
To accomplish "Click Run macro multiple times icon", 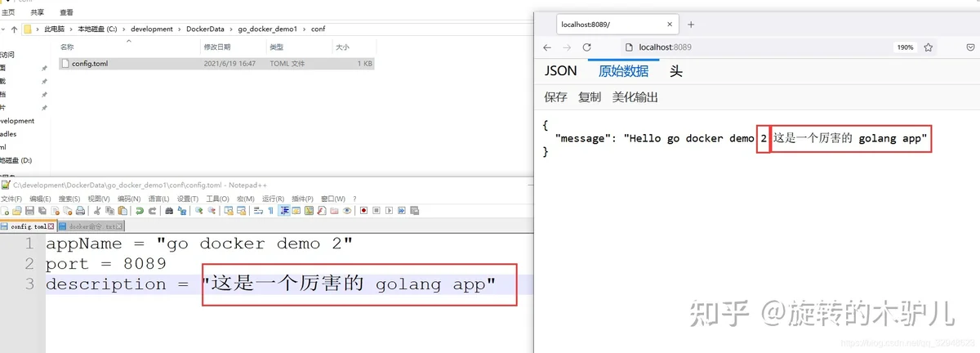I will (402, 210).
